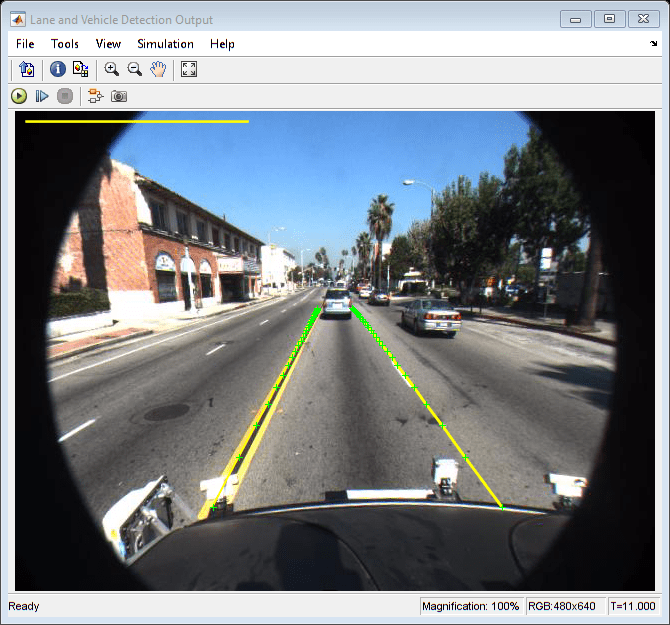Open the Tools menu
The height and width of the screenshot is (625, 670).
[x=65, y=44]
